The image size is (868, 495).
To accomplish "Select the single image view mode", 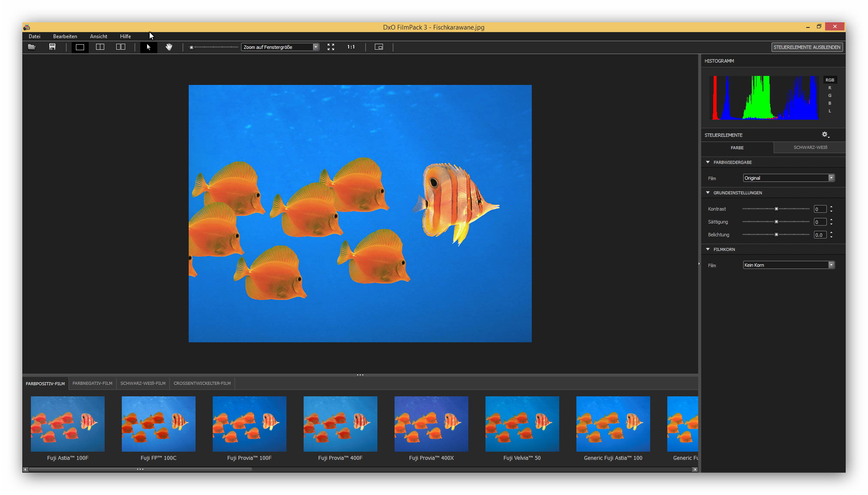I will [80, 47].
